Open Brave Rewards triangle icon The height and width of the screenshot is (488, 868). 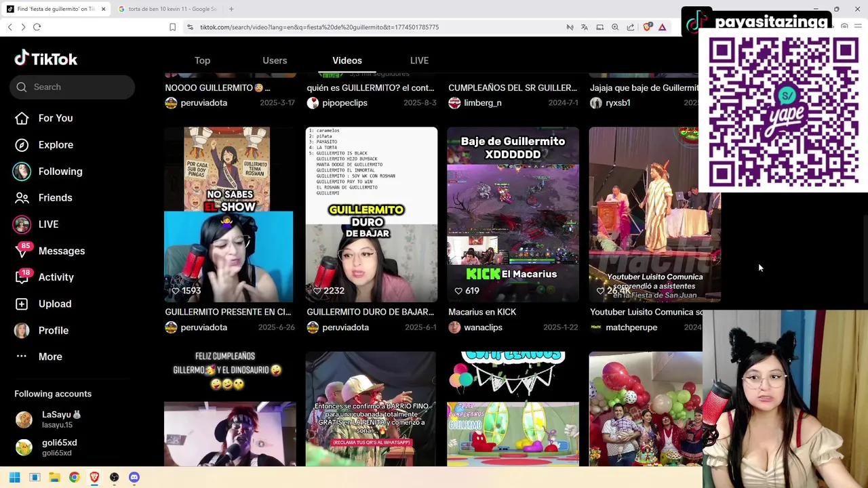[x=663, y=27]
